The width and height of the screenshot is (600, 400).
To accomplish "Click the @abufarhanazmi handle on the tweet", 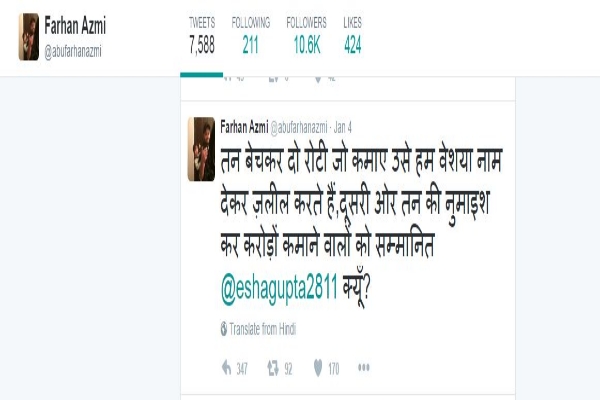I will click(x=299, y=128).
